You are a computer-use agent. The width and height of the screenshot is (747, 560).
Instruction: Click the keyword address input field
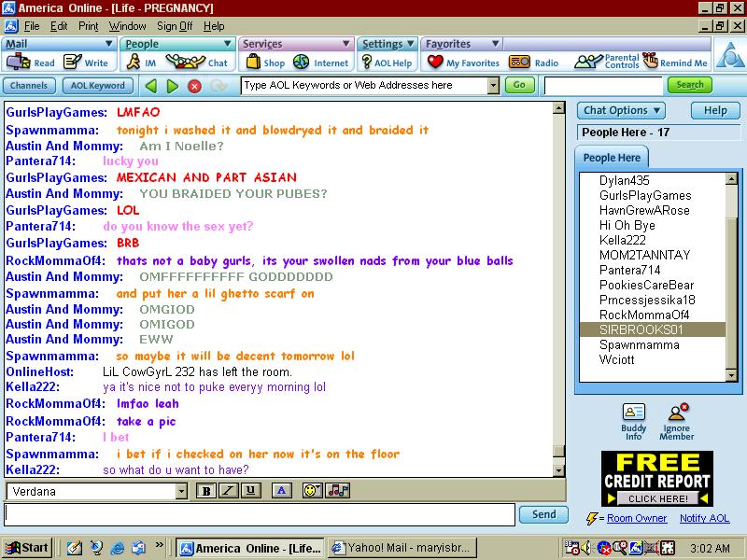coord(365,86)
